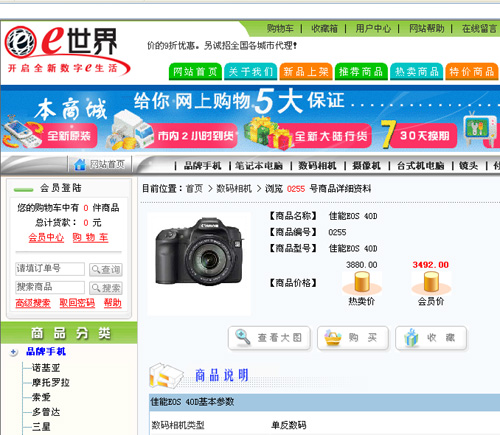This screenshot has width=500, height=435.
Task: Click the 30天换期 banner badge
Action: (424, 136)
